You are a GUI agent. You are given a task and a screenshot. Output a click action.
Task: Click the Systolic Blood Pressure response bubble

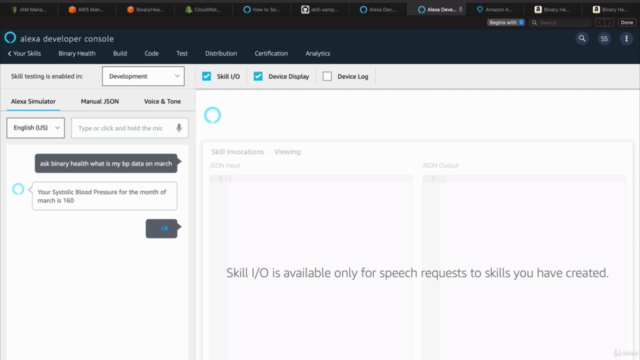point(104,196)
